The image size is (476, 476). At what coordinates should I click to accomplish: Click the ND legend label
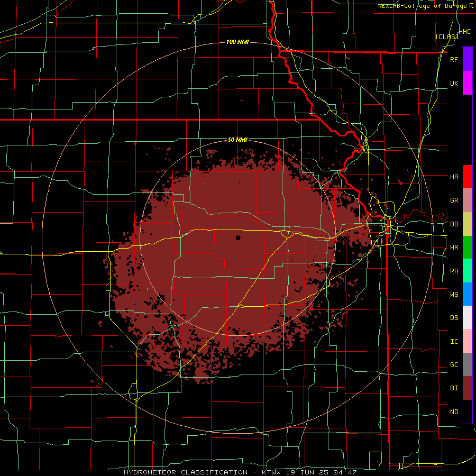pos(454,412)
